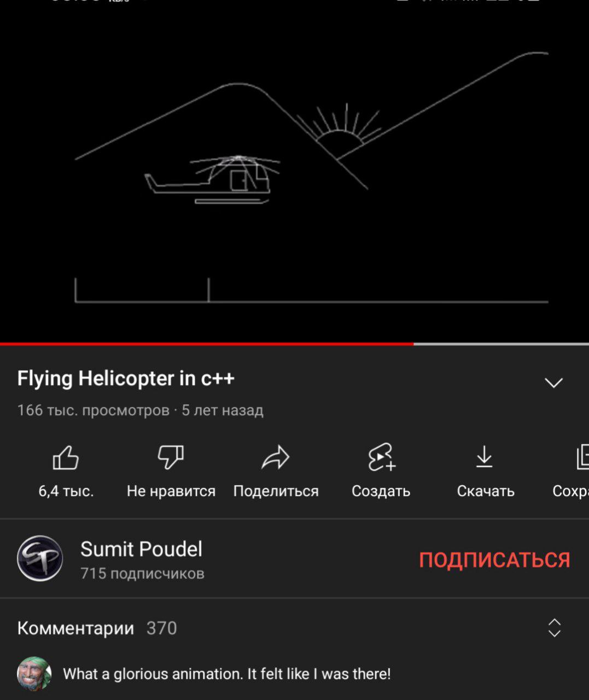This screenshot has height=700, width=589.
Task: Tap the thumbs-up like icon
Action: (x=66, y=458)
